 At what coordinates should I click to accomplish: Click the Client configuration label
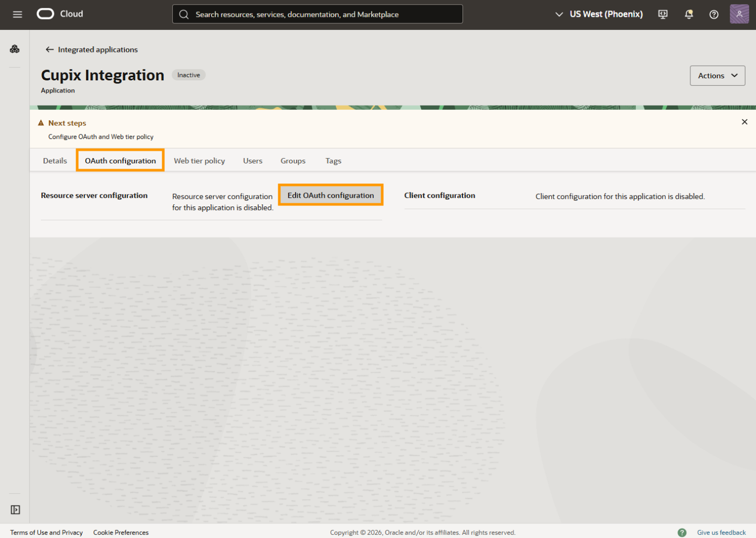pyautogui.click(x=439, y=195)
